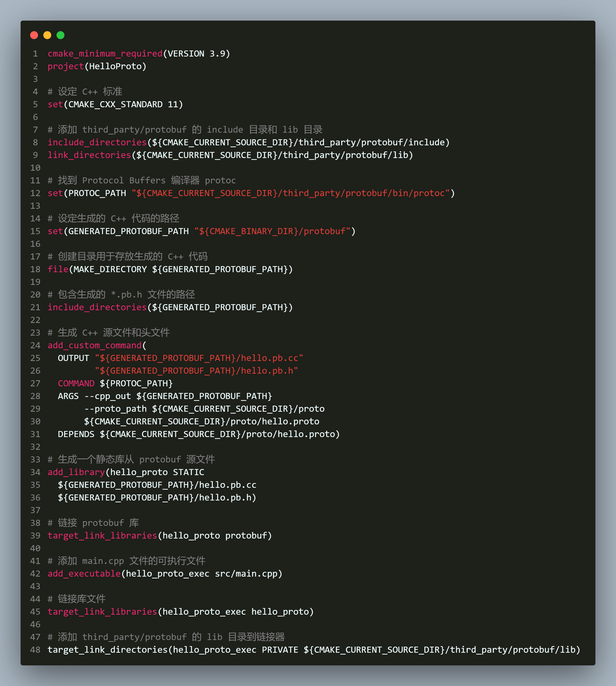This screenshot has height=686, width=616.
Task: Click the comment about main.cpp 文件的可执行文件
Action: pos(127,561)
